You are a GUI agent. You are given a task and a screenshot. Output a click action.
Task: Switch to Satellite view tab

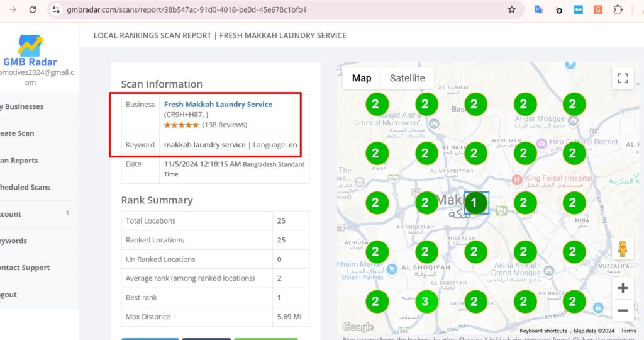click(407, 78)
